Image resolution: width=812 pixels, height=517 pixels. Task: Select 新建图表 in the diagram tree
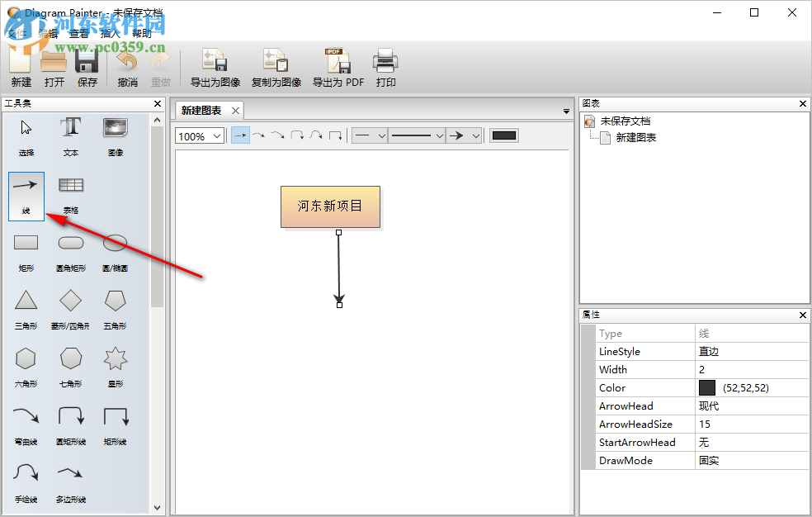click(x=638, y=138)
